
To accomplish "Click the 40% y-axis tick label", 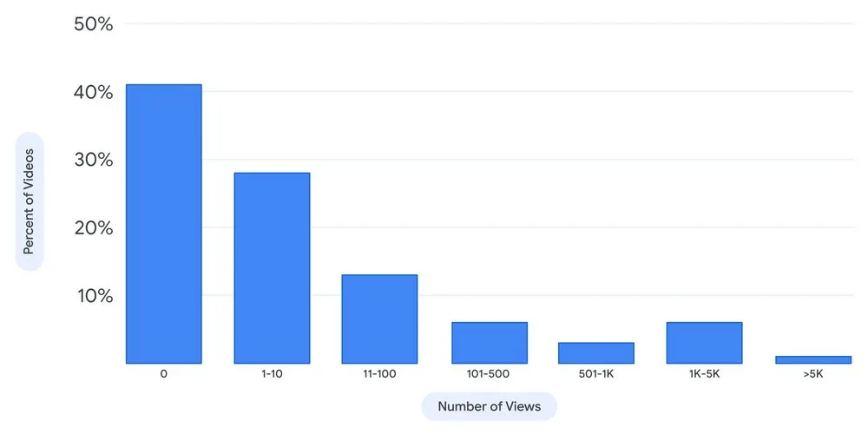I will point(94,92).
